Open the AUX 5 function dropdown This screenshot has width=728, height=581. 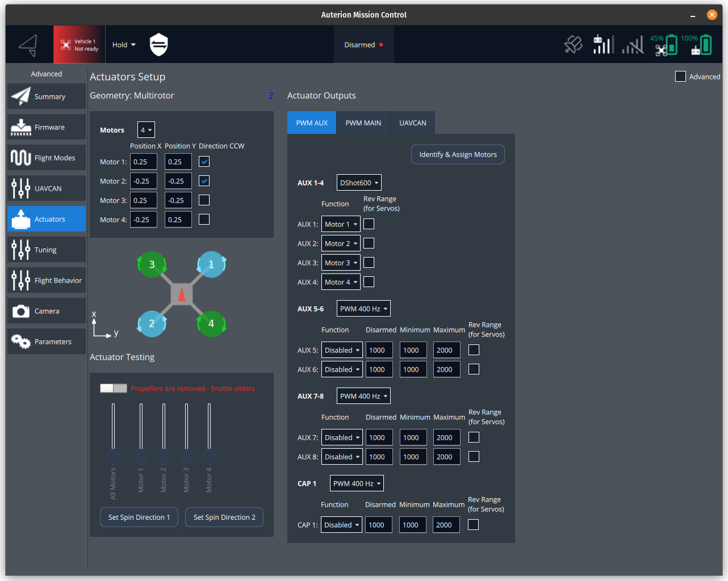pyautogui.click(x=342, y=350)
